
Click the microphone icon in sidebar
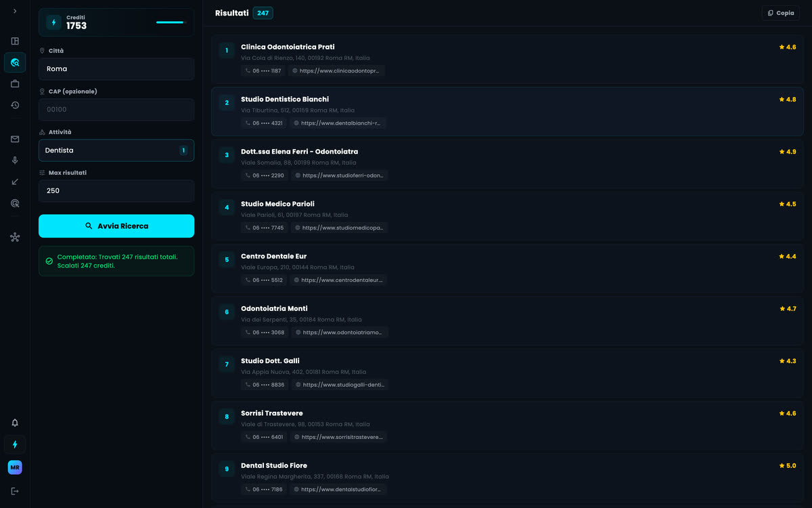click(x=15, y=161)
